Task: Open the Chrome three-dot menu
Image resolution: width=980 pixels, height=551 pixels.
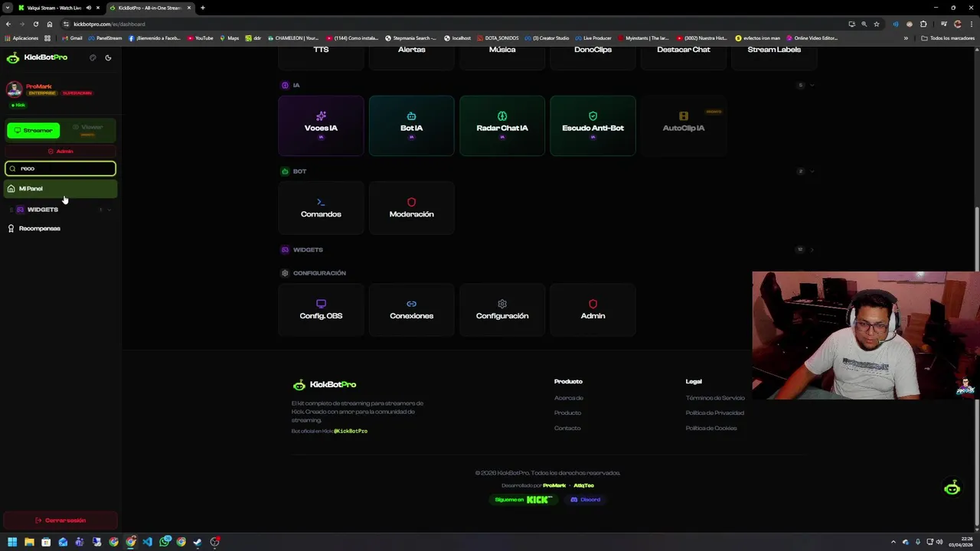Action: coord(971,24)
